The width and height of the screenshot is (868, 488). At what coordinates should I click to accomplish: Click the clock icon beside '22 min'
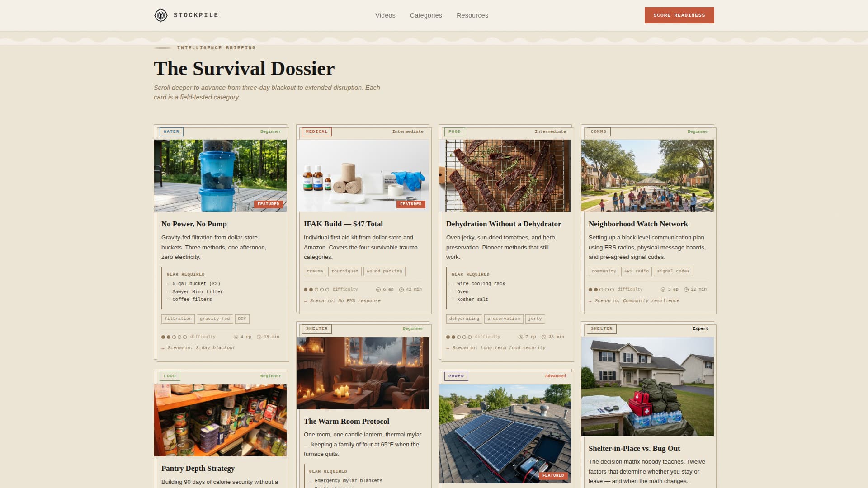[686, 290]
